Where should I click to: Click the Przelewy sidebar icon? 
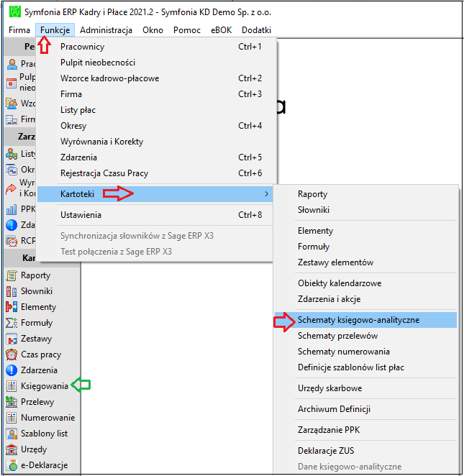pos(12,402)
